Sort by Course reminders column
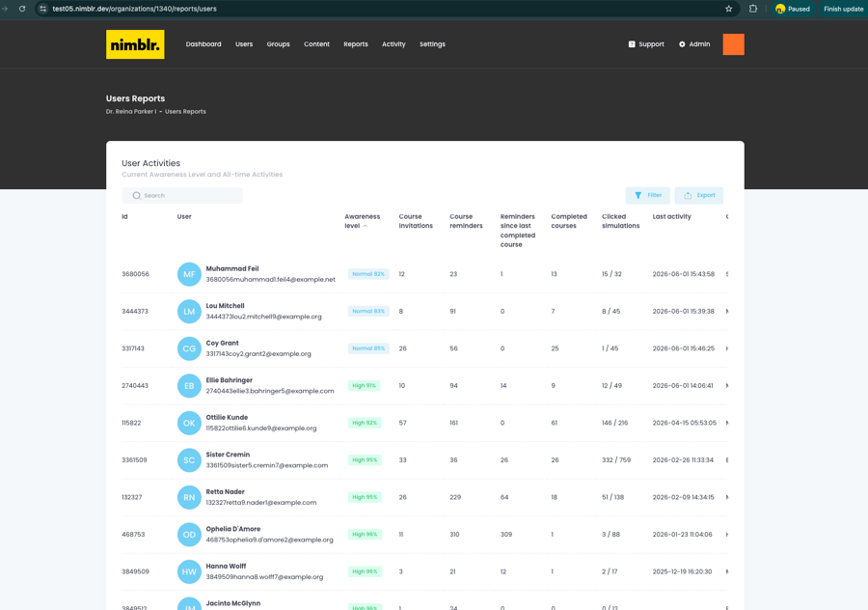The width and height of the screenshot is (868, 610). point(466,221)
